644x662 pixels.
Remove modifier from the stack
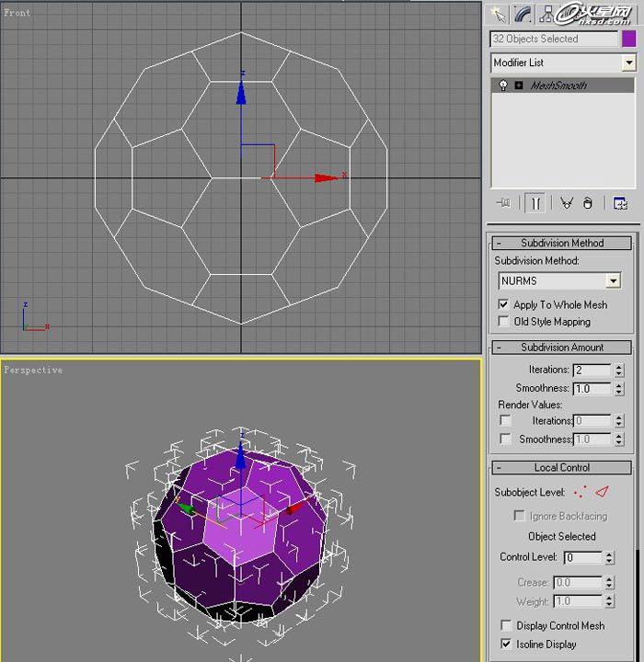588,203
